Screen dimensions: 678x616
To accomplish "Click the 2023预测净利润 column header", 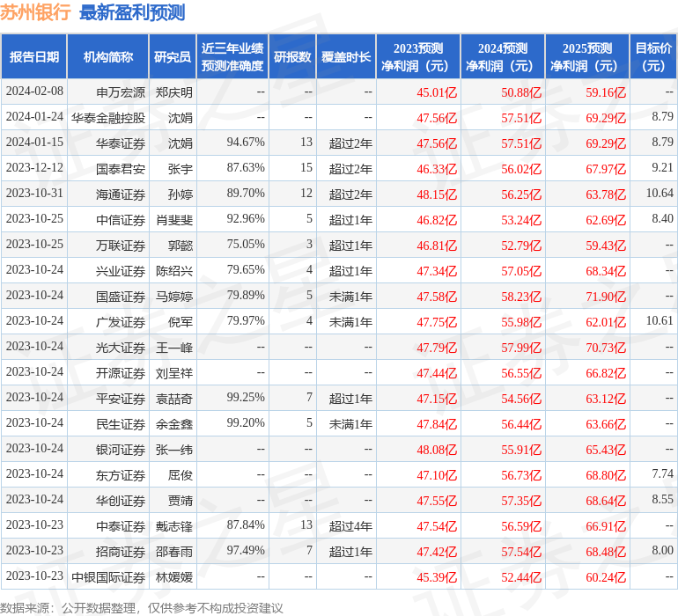I will coord(418,56).
